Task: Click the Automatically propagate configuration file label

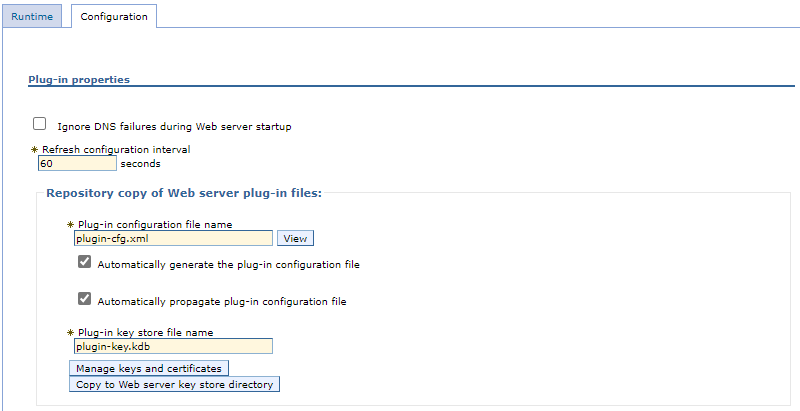Action: [222, 301]
